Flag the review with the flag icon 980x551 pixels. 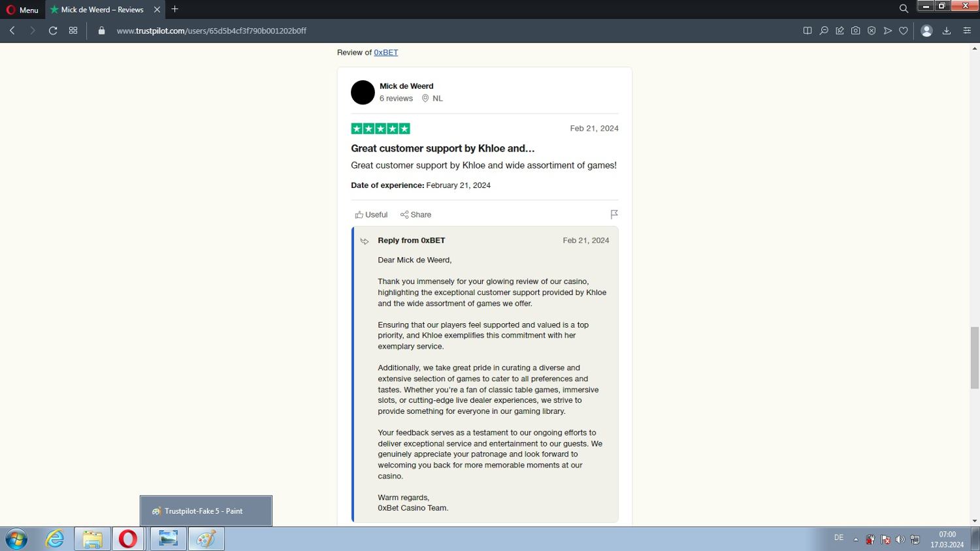tap(614, 214)
